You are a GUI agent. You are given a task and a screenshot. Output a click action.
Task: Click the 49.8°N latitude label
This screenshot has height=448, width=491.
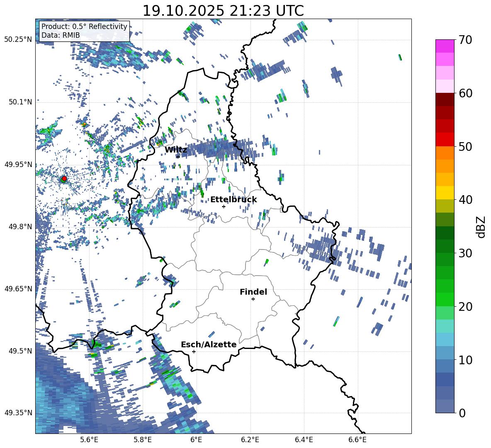(20, 226)
